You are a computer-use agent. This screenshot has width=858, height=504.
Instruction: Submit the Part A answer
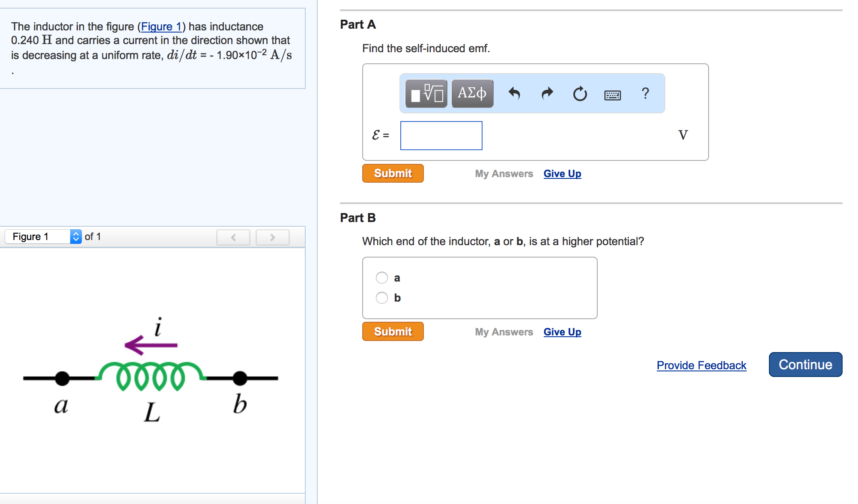point(393,173)
